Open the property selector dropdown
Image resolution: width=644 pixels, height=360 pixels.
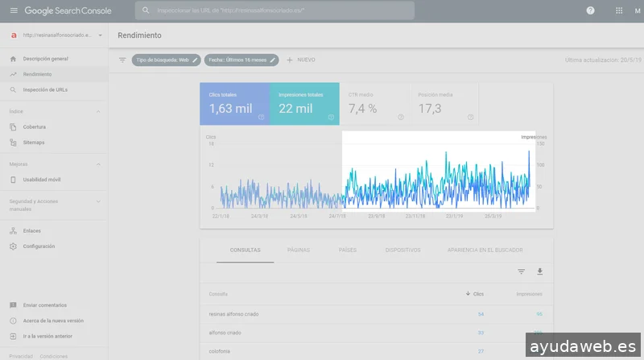pos(100,35)
